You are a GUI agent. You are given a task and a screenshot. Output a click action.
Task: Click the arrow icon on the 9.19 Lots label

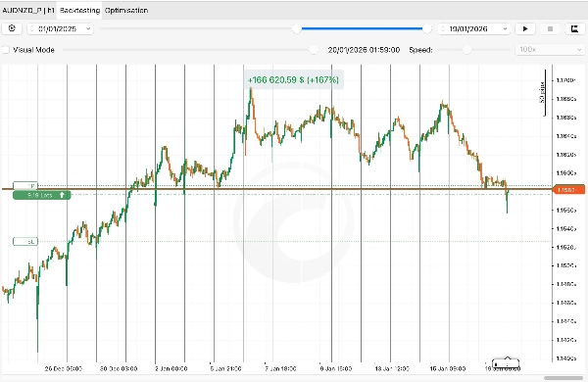(x=62, y=195)
